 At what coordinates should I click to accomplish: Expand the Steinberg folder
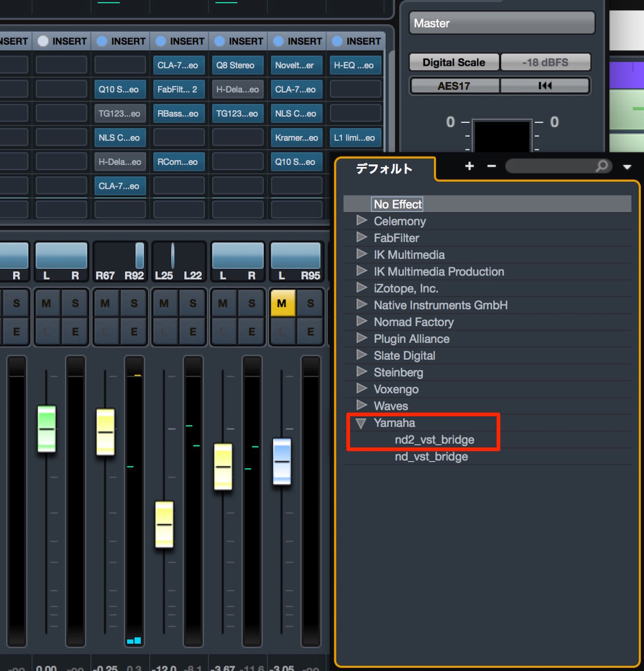coord(362,371)
